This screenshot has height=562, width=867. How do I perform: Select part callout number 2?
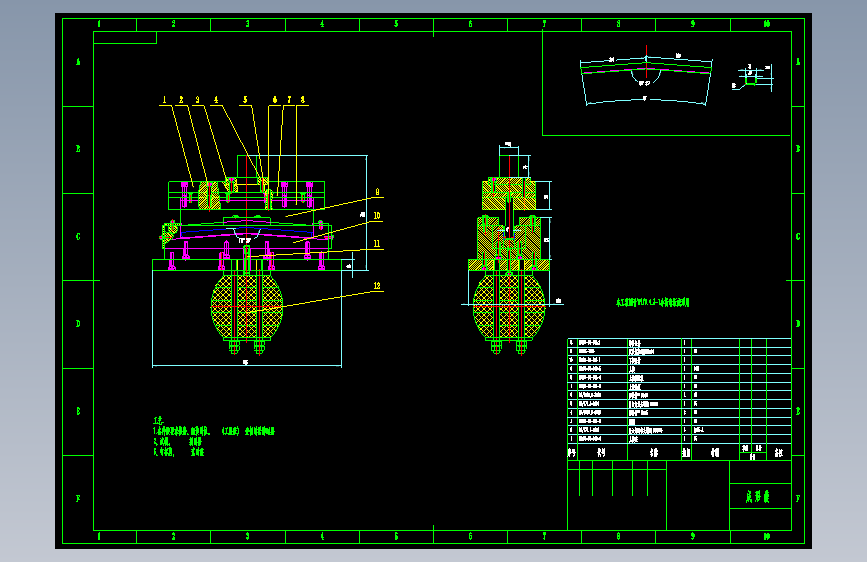point(181,100)
